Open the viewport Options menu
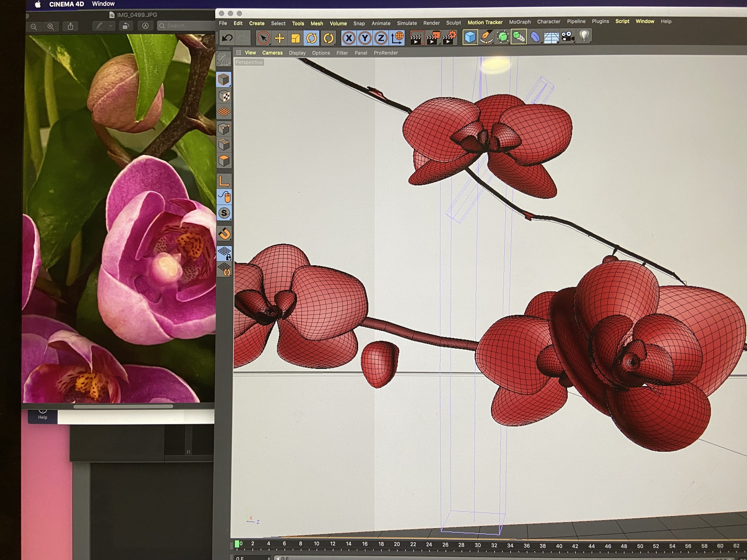Image resolution: width=747 pixels, height=560 pixels. [321, 53]
